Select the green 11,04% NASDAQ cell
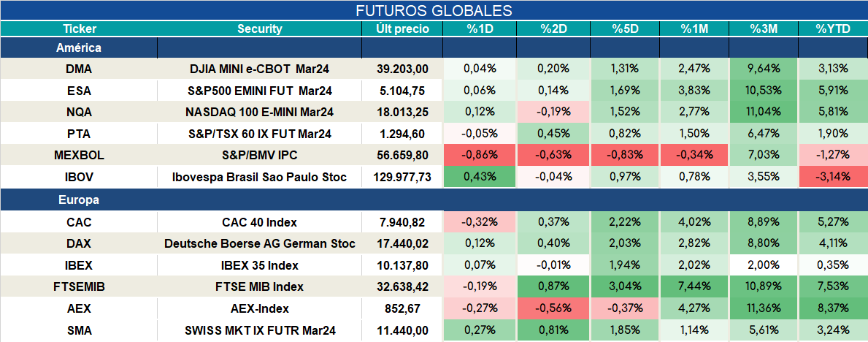The image size is (868, 342). coord(764,112)
